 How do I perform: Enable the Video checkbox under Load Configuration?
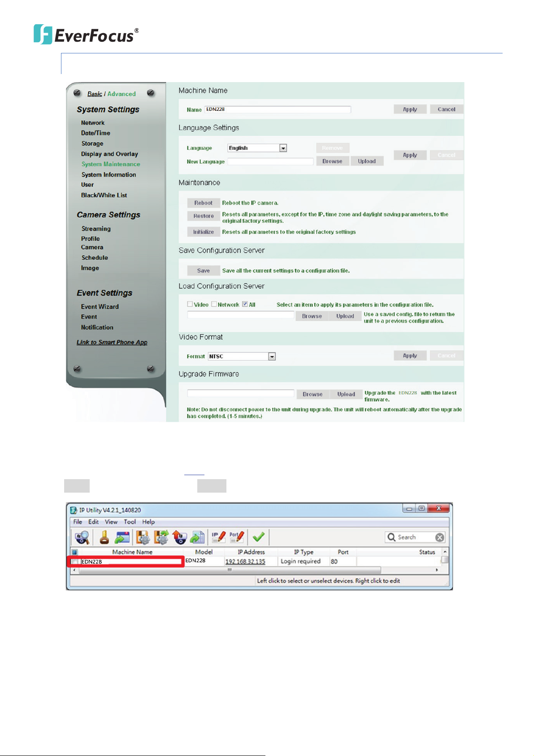[190, 304]
